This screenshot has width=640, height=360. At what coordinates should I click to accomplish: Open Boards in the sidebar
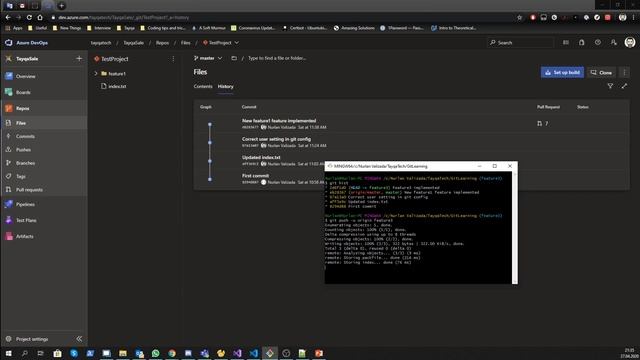[23, 92]
